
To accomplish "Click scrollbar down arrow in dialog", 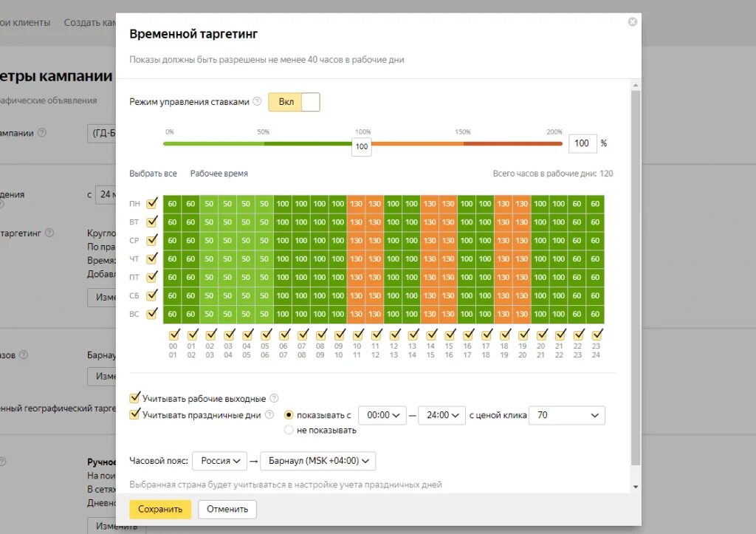I will (636, 487).
